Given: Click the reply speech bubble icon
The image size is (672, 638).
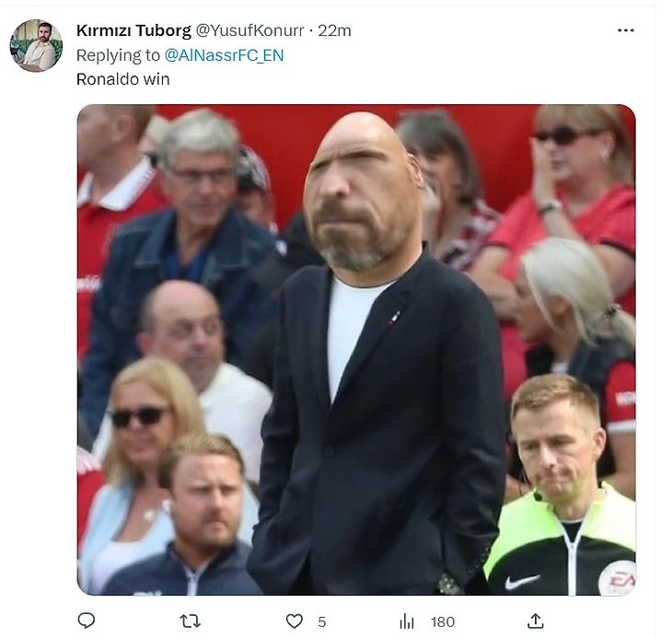Looking at the screenshot, I should pyautogui.click(x=87, y=620).
